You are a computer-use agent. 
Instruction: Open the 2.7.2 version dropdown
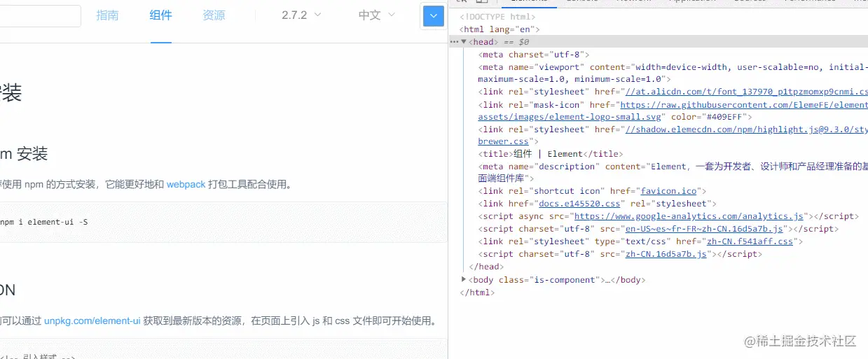[301, 15]
